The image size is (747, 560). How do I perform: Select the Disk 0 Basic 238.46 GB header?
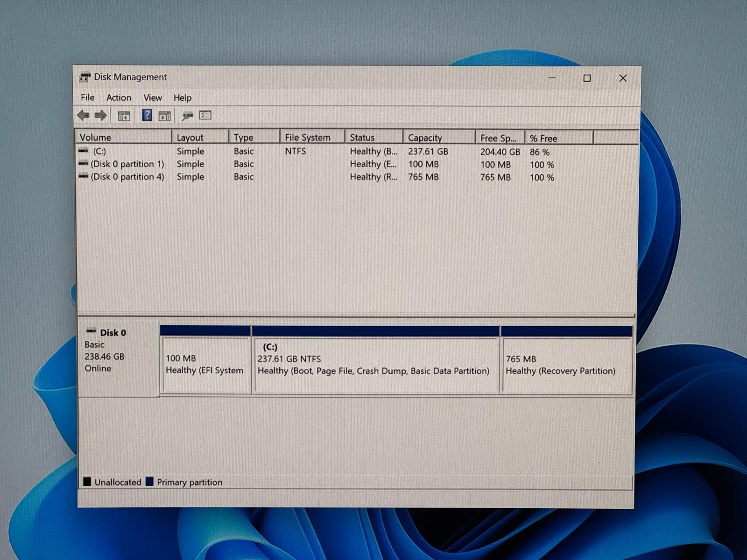119,358
